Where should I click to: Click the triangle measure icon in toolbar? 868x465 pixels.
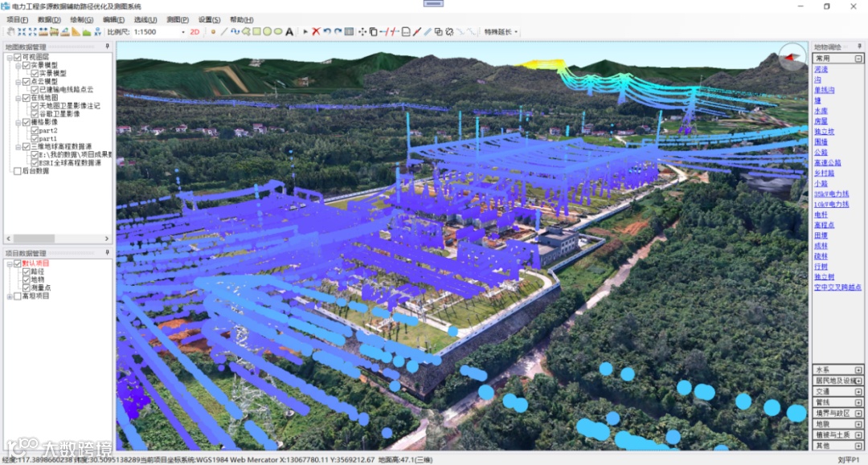click(76, 31)
